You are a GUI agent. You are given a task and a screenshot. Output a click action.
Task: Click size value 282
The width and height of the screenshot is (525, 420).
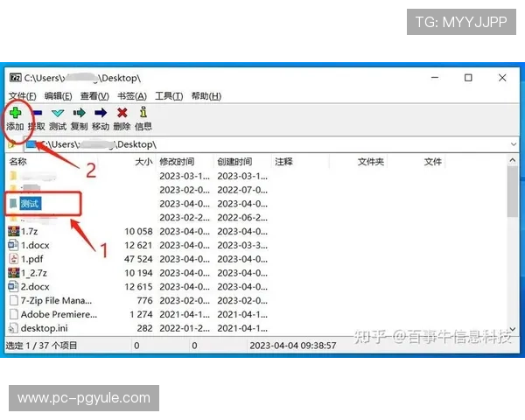[x=145, y=328]
